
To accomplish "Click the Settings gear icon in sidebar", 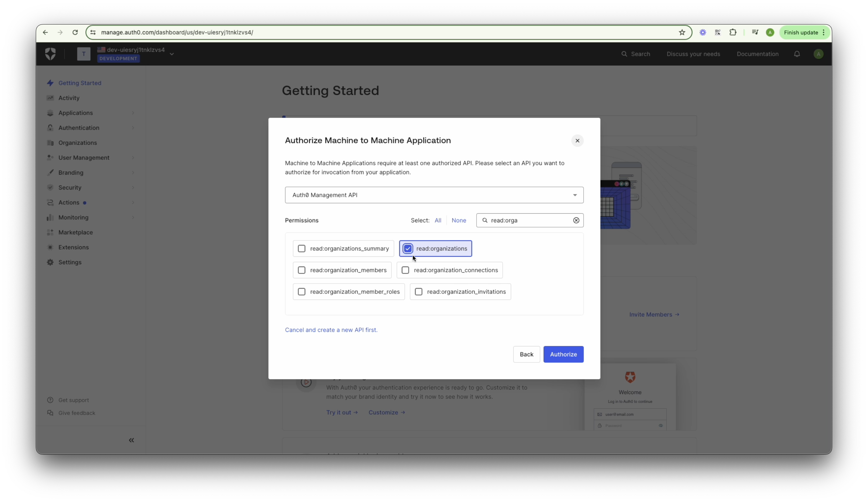I will [50, 262].
